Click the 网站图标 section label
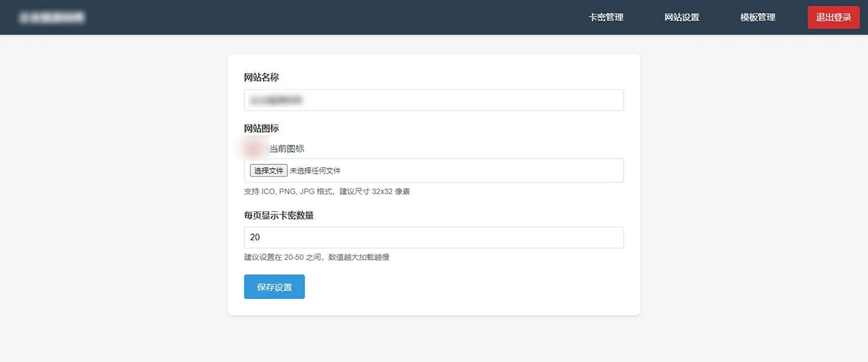The image size is (868, 362). coord(262,129)
